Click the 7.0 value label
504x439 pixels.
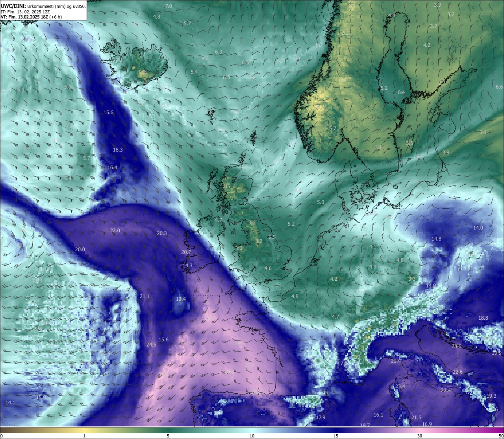click(169, 6)
